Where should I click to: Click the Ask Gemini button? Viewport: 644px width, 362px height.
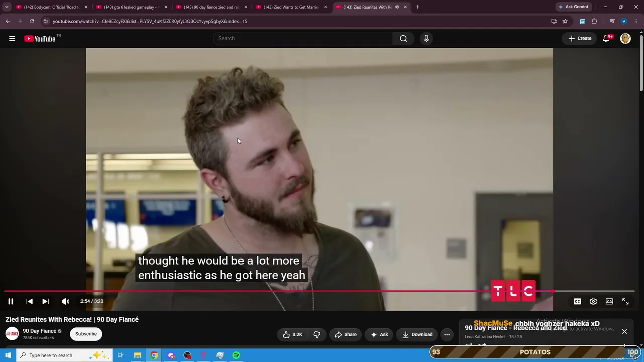click(573, 7)
